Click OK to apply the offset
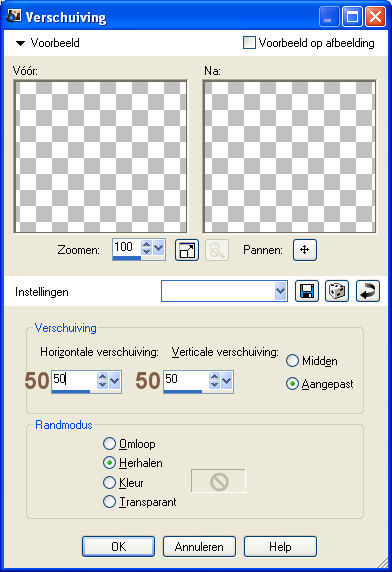The image size is (392, 572). pyautogui.click(x=119, y=546)
